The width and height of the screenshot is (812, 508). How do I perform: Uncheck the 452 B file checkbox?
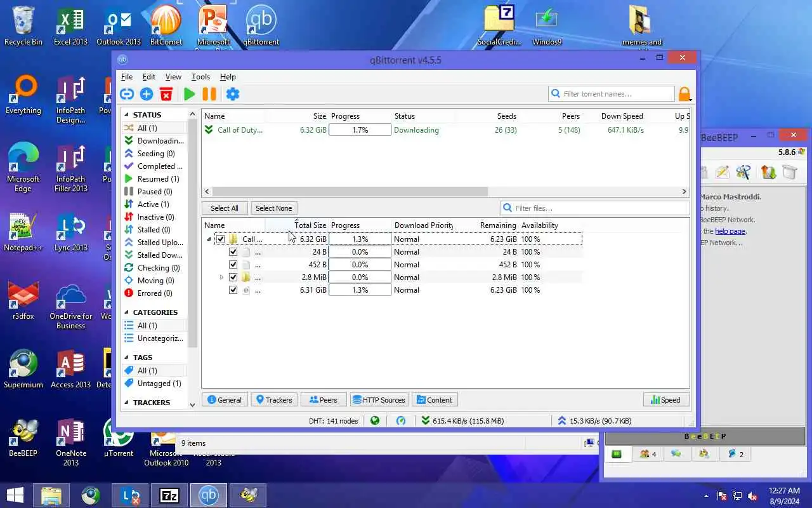coord(233,265)
